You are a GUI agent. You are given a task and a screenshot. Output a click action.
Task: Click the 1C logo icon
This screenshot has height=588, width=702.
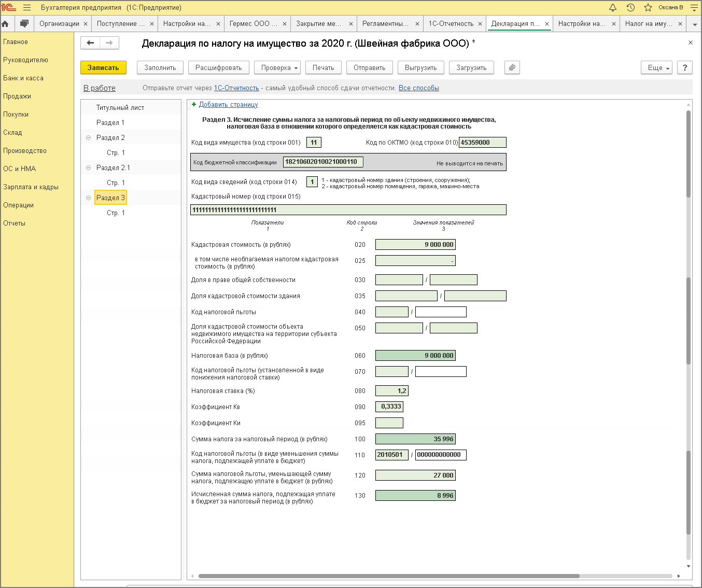pos(9,8)
